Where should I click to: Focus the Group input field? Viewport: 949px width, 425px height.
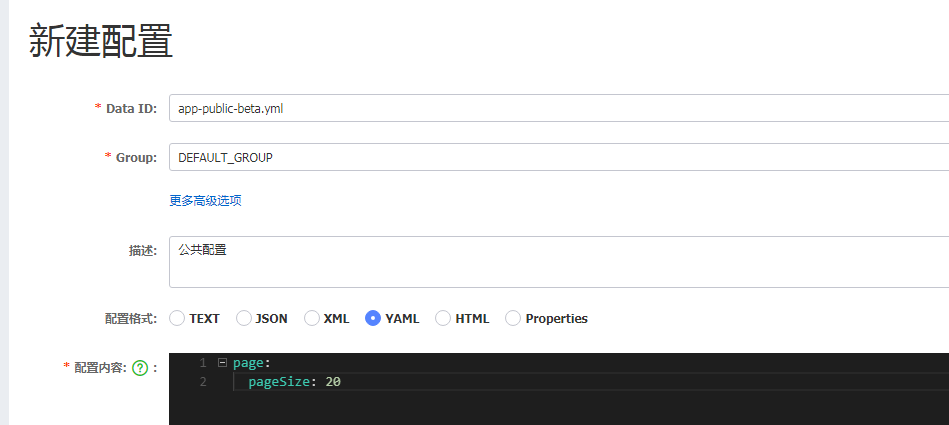pos(559,157)
